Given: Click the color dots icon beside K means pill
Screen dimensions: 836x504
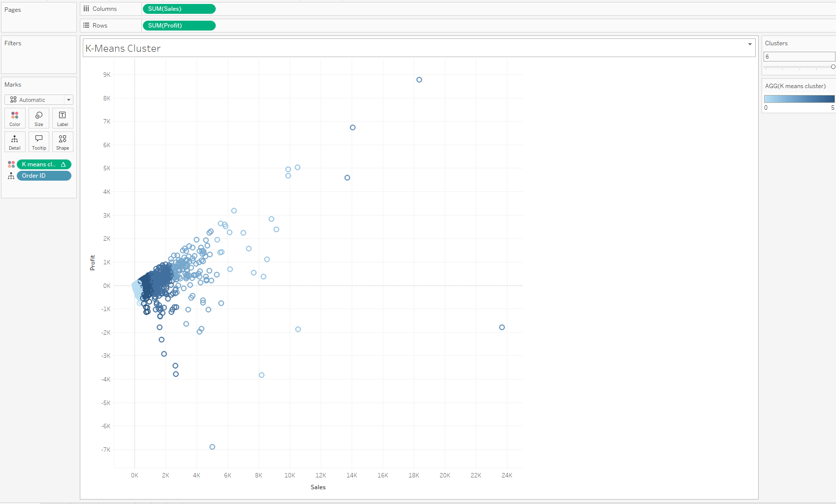Looking at the screenshot, I should [x=11, y=164].
